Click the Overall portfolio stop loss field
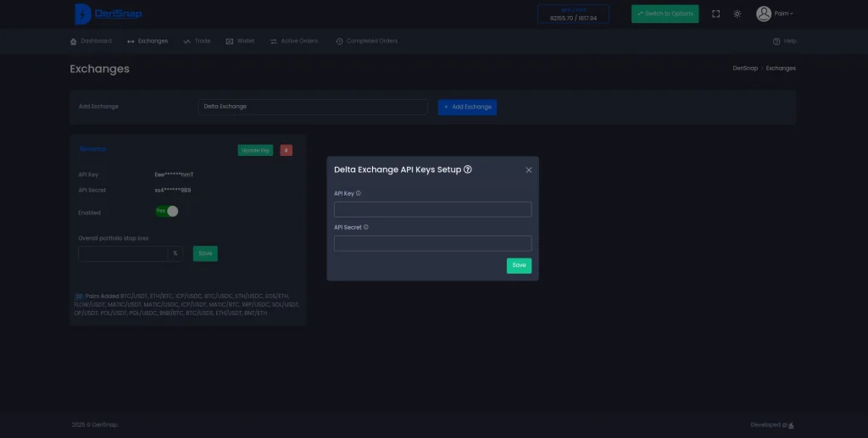The height and width of the screenshot is (438, 868). pyautogui.click(x=123, y=253)
